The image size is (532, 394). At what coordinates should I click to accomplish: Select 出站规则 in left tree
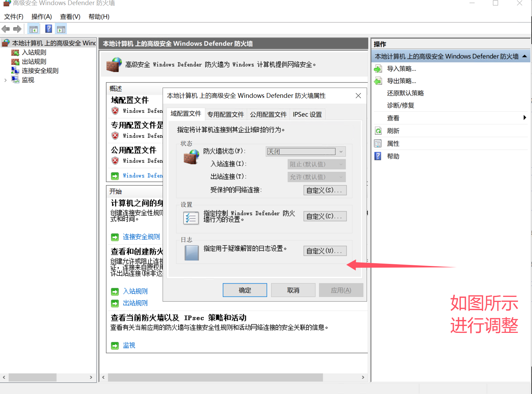pos(34,61)
